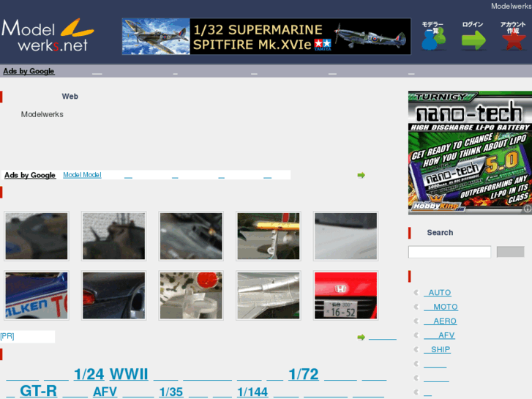
Task: Click the AFV tag in tag cloud
Action: point(105,392)
